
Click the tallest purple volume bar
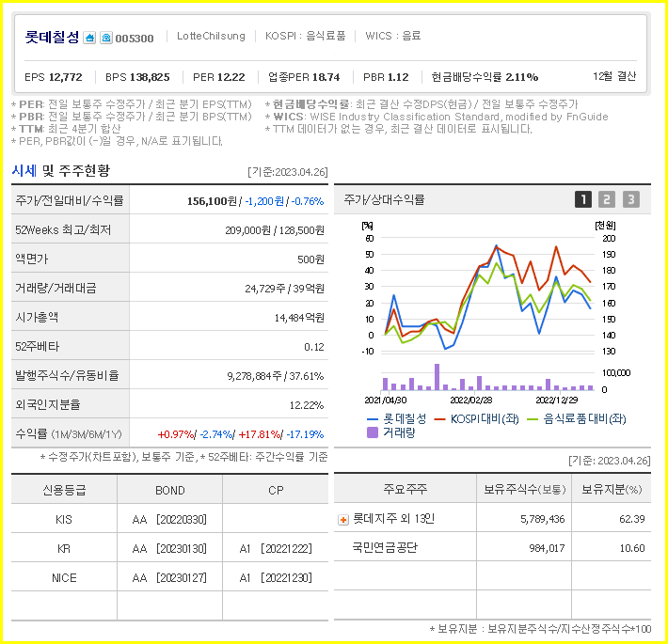tap(437, 377)
